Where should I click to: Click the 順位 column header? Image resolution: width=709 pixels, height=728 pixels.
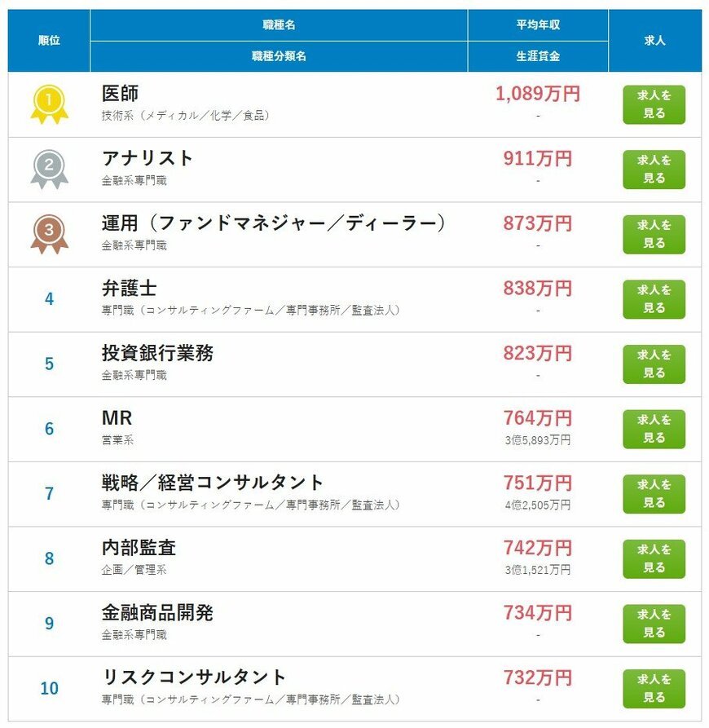[47, 38]
